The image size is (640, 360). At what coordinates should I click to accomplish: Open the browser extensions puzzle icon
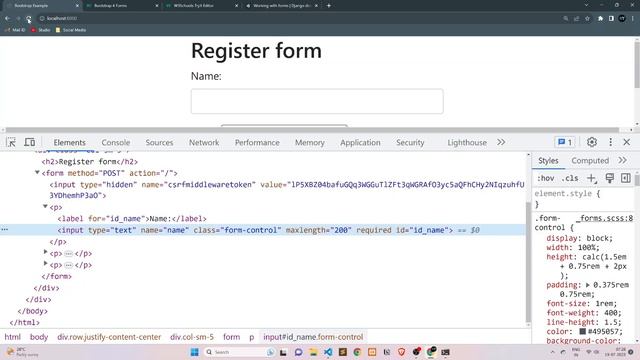600,18
